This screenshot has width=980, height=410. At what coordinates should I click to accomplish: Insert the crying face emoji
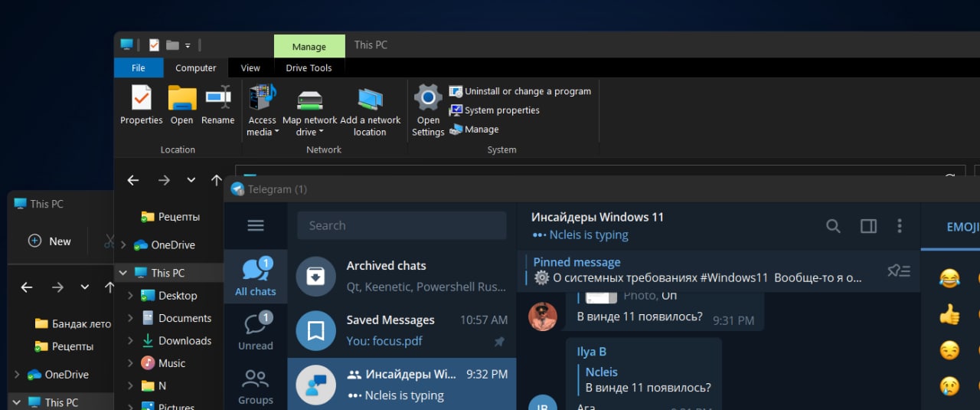949,385
